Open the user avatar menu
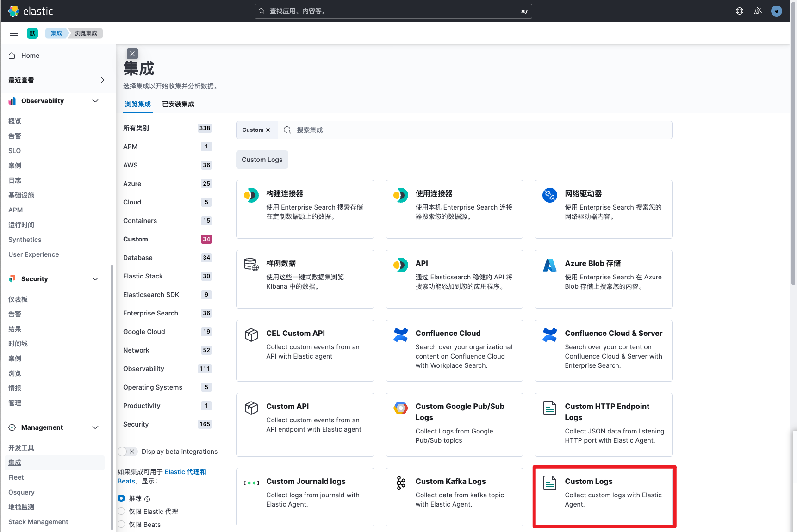 777,11
